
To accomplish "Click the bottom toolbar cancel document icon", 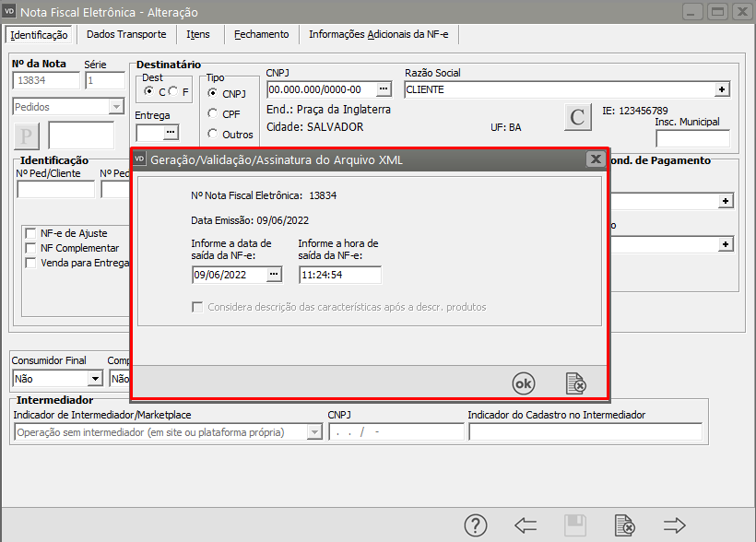I will [625, 525].
